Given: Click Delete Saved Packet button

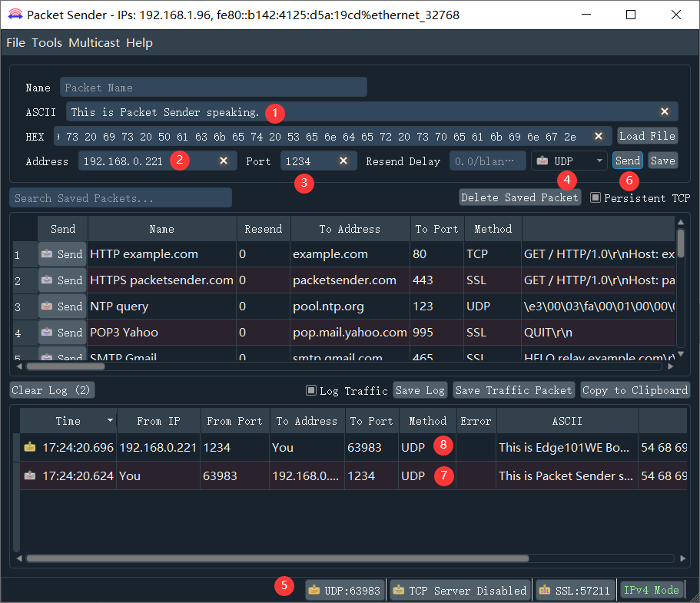Looking at the screenshot, I should tap(519, 197).
